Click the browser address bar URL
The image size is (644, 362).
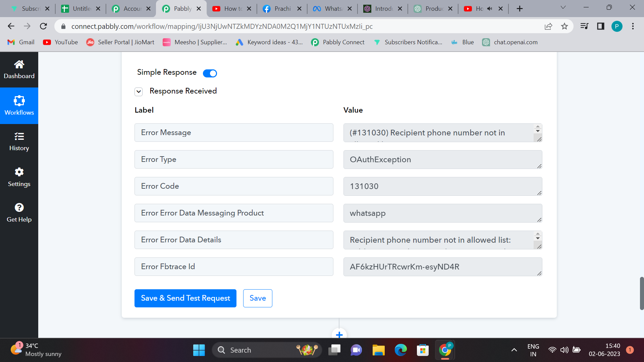pyautogui.click(x=222, y=26)
